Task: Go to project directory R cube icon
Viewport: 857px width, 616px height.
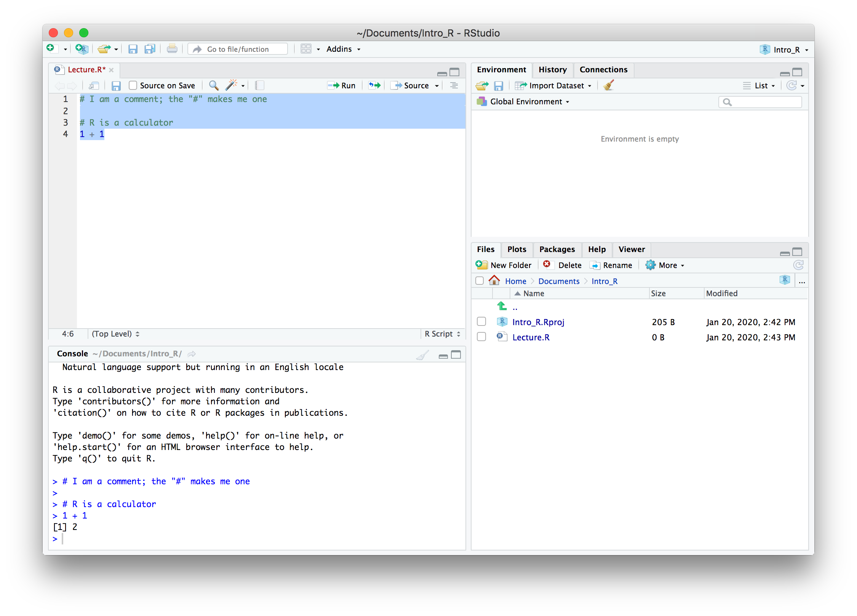Action: 785,280
